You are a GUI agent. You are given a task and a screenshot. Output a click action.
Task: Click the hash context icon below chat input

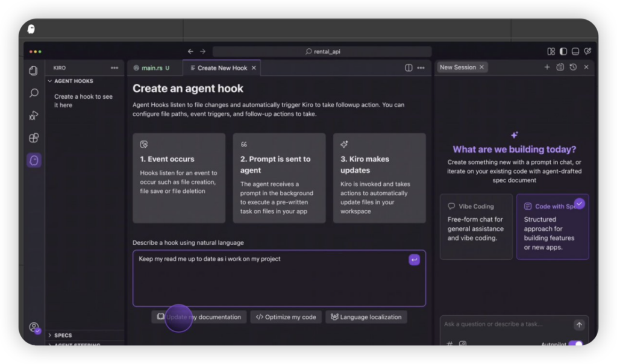pos(449,344)
